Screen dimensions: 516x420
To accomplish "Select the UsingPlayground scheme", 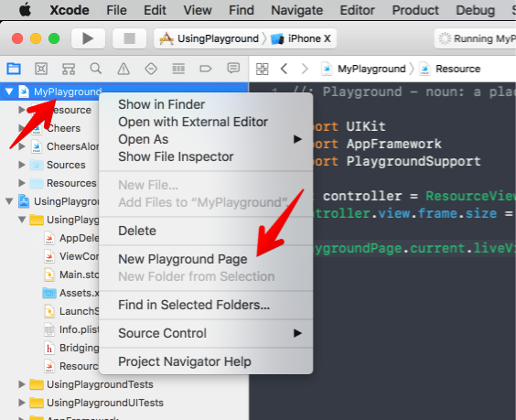I will (210, 38).
